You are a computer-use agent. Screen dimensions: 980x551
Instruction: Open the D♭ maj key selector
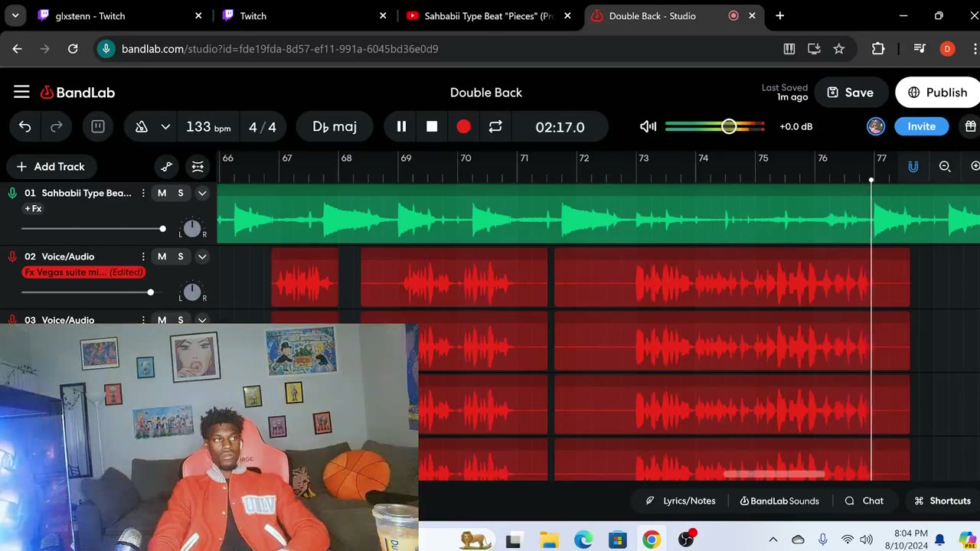[x=335, y=127]
